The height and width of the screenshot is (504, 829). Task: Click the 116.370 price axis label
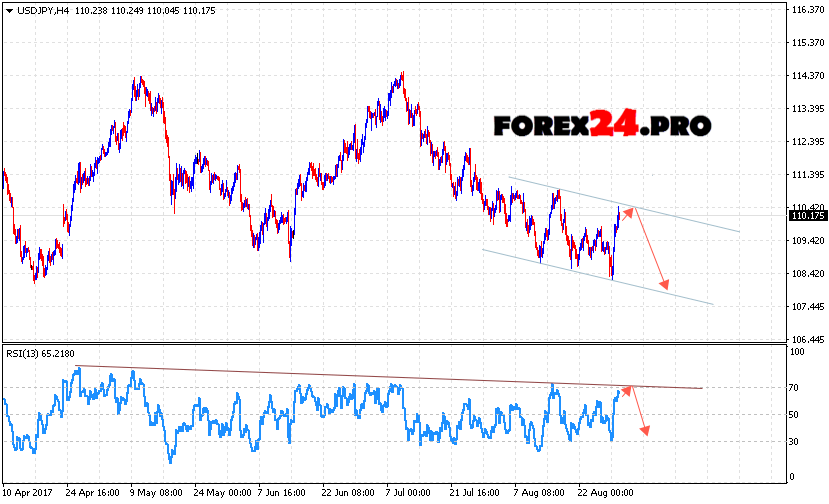[x=805, y=10]
